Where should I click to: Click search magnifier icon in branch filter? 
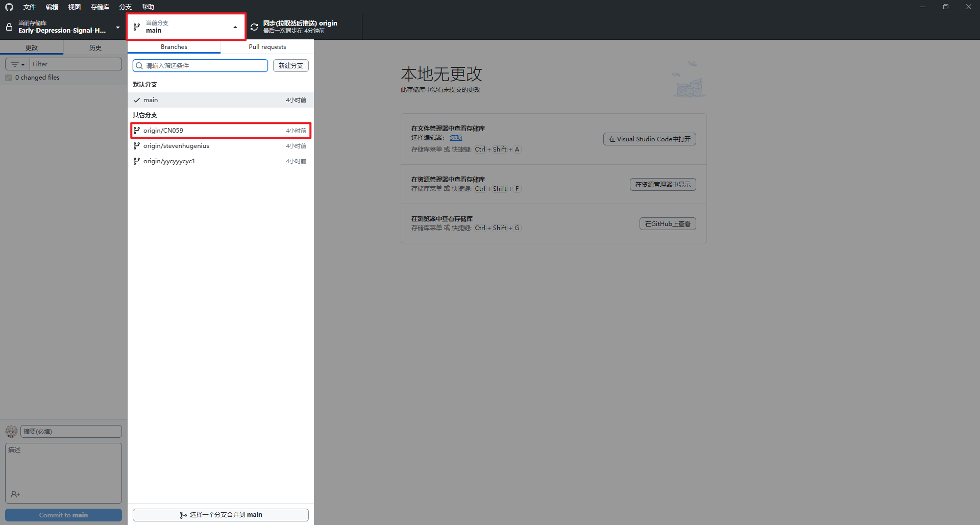(x=139, y=66)
